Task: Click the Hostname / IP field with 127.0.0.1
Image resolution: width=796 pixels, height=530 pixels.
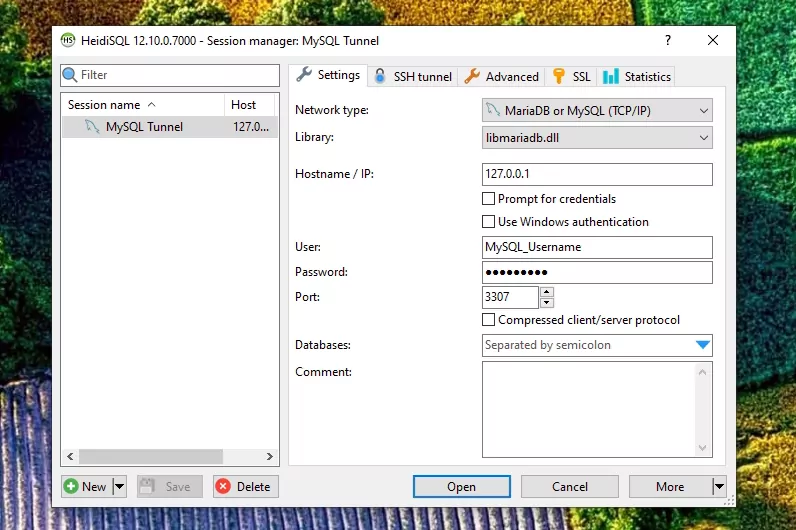Action: [x=597, y=174]
